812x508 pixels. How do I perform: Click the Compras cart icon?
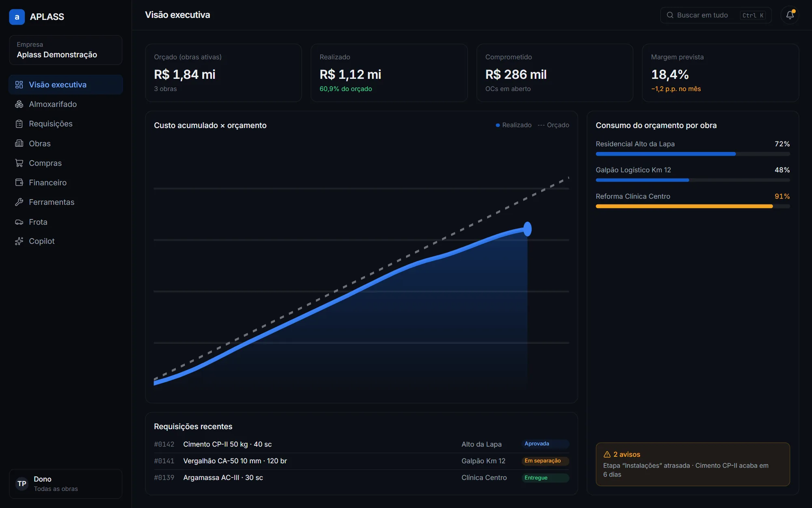click(19, 163)
